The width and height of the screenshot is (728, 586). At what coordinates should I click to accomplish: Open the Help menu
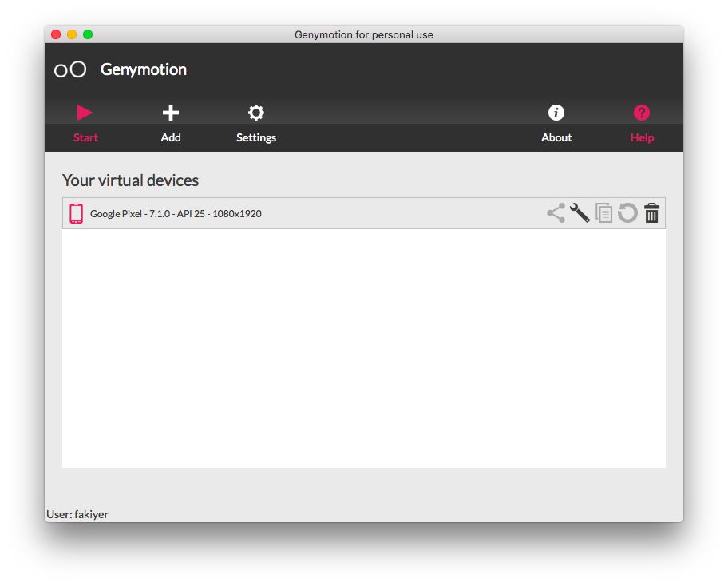point(642,123)
